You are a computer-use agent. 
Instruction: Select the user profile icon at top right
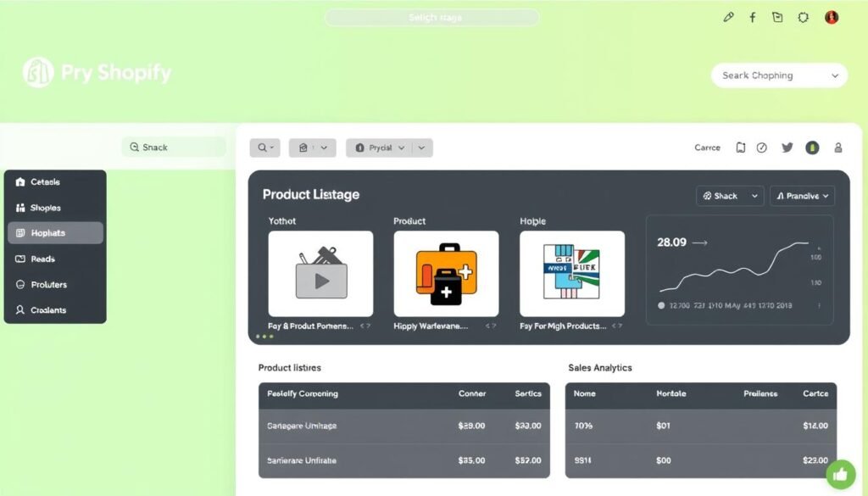(838, 148)
